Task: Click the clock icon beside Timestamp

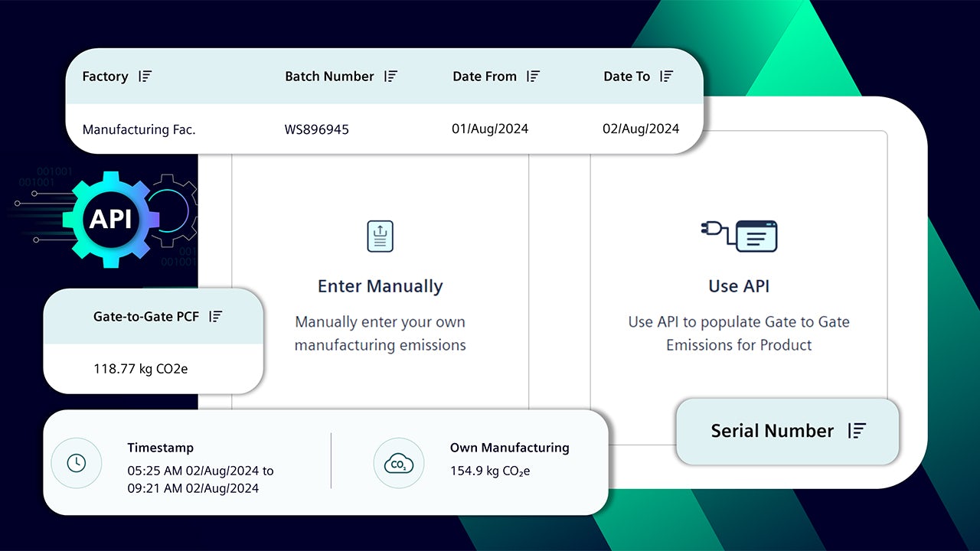Action: [77, 463]
